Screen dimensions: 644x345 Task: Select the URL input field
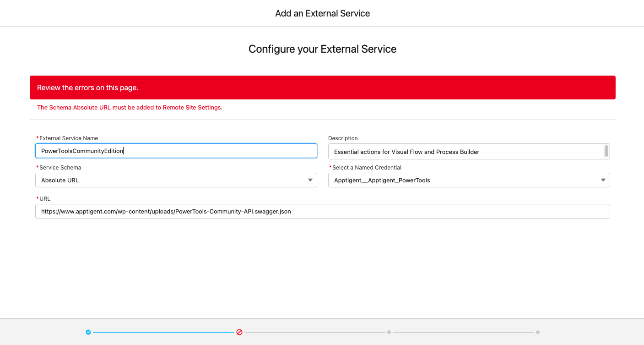click(x=322, y=211)
